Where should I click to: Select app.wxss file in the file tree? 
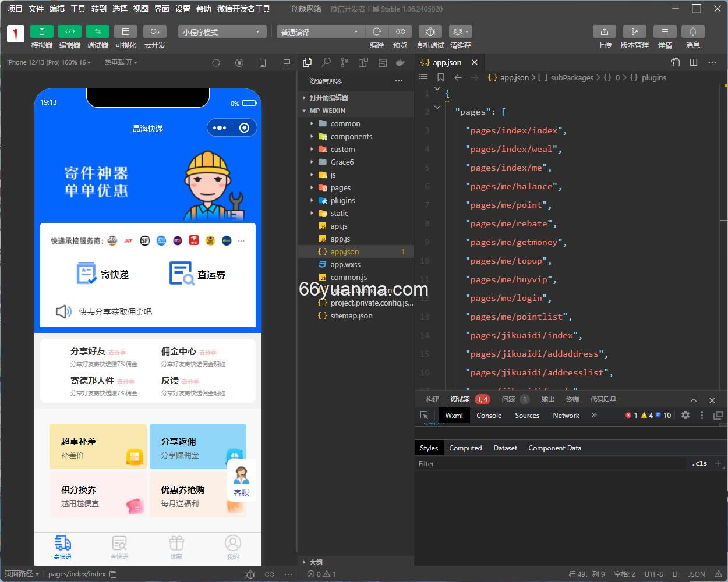point(345,264)
